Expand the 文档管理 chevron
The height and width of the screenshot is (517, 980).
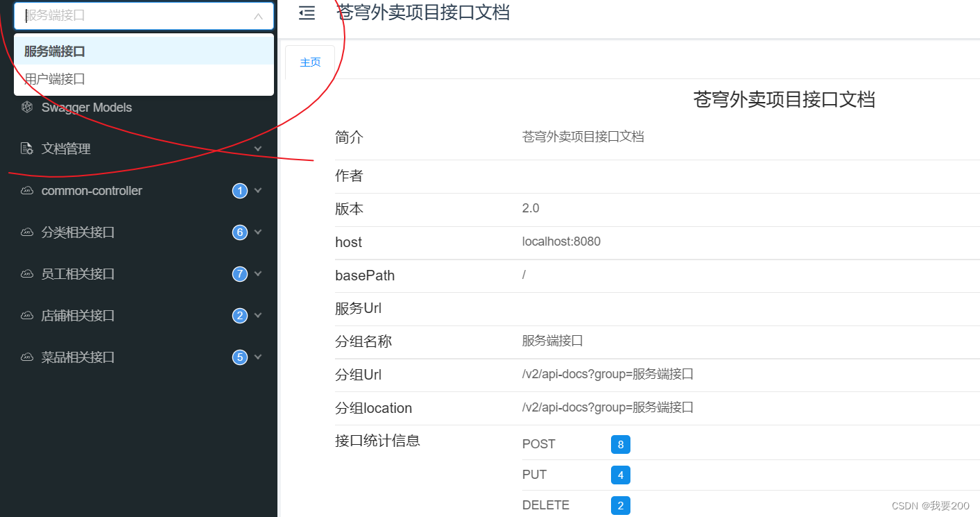point(258,149)
